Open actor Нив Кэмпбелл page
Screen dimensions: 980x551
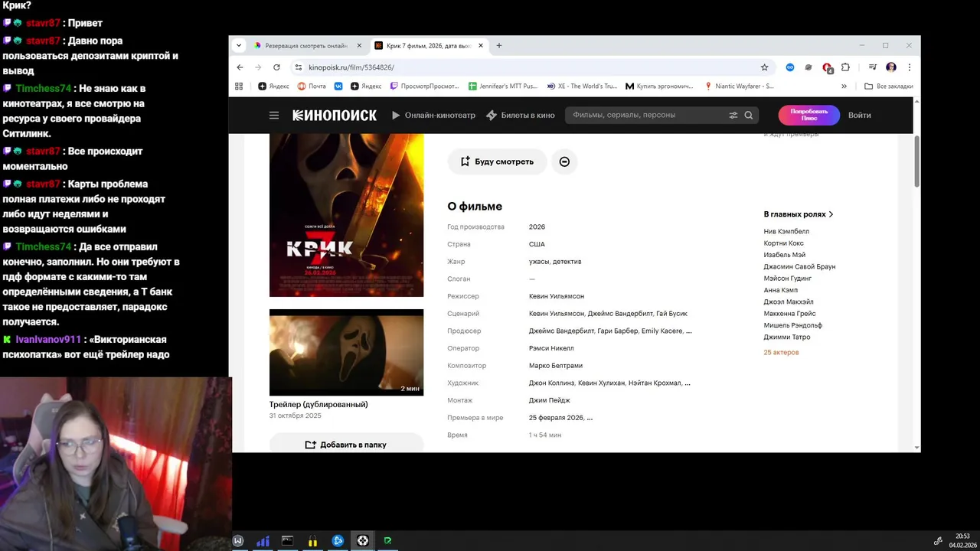(786, 231)
